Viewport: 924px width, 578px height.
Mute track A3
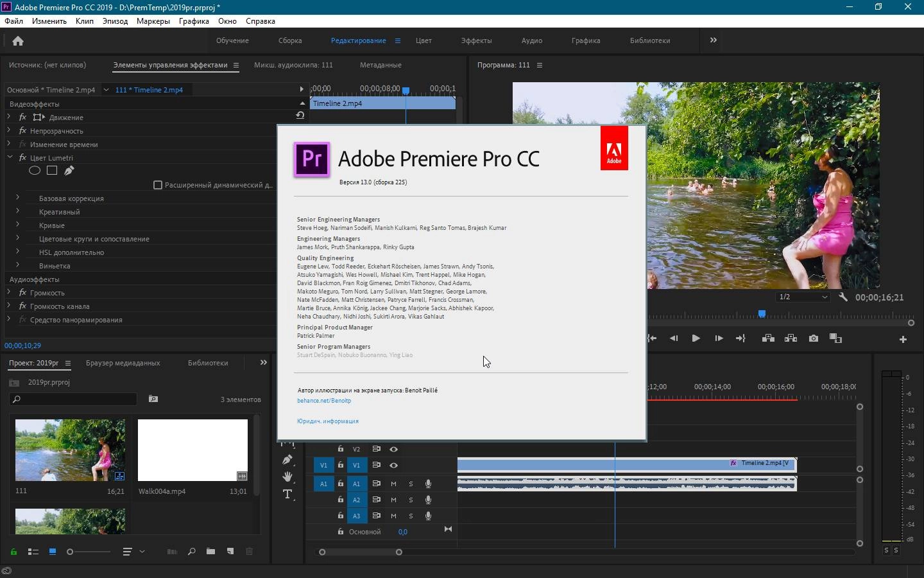[x=394, y=516]
